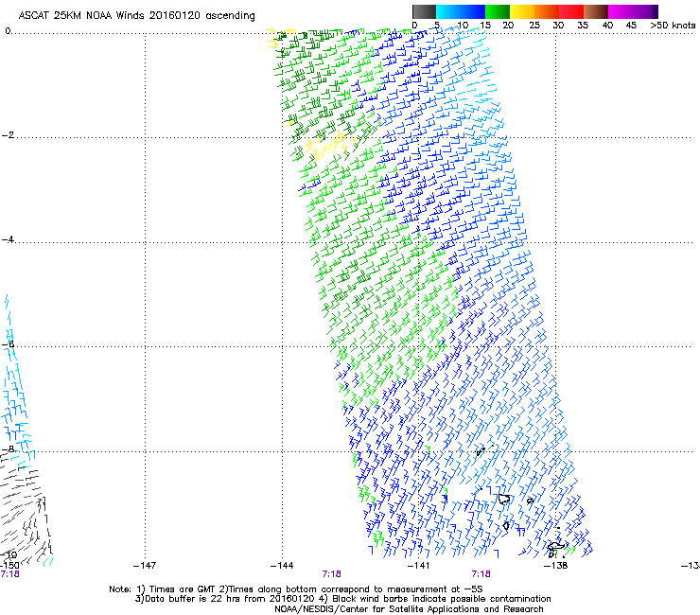This screenshot has height=615, width=700.
Task: Click the orange 25-30 knots legend color
Action: tap(547, 11)
